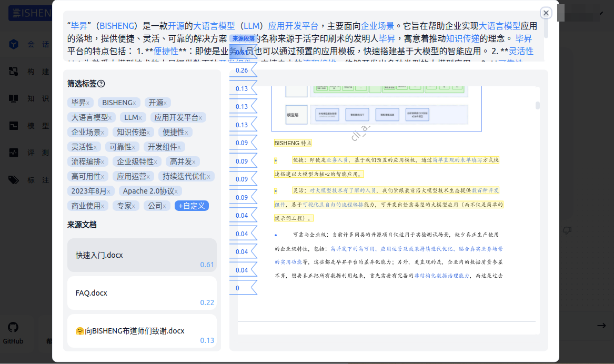Remove the BISHENG tag

coord(134,103)
